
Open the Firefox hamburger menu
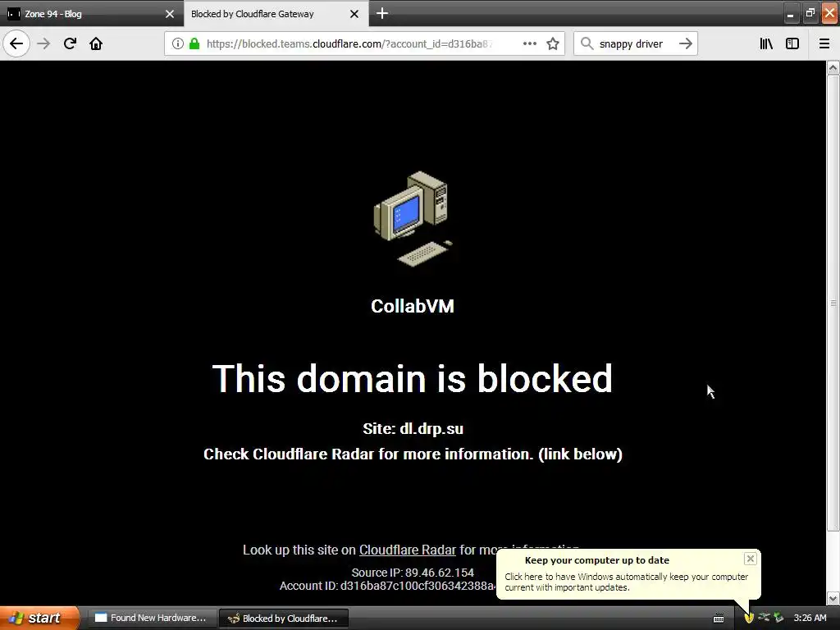[824, 43]
